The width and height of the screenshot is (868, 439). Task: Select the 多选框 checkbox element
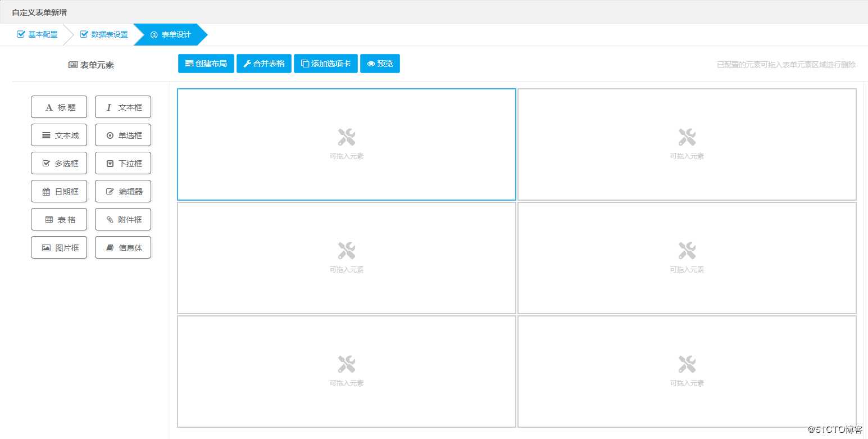(59, 163)
